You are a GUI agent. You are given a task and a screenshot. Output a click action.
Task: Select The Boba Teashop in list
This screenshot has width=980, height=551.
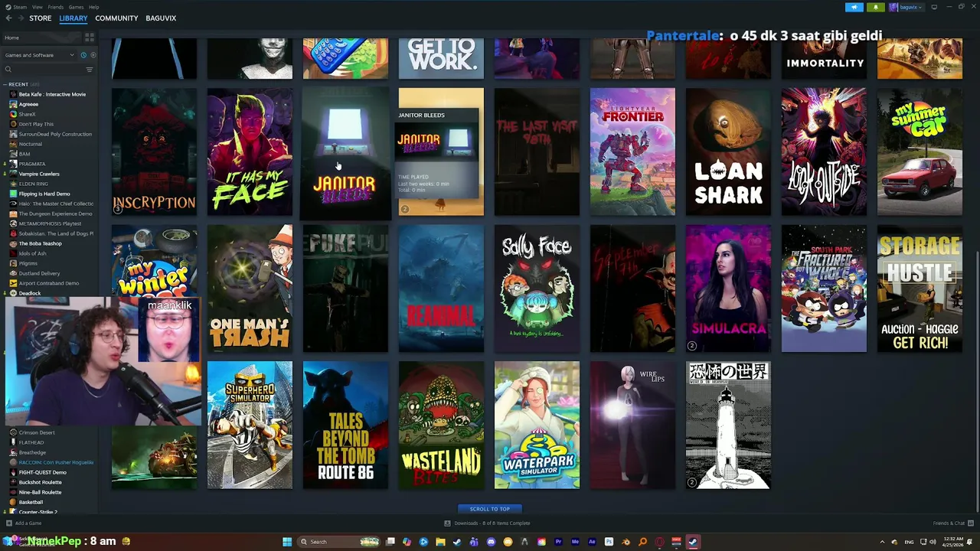click(41, 243)
